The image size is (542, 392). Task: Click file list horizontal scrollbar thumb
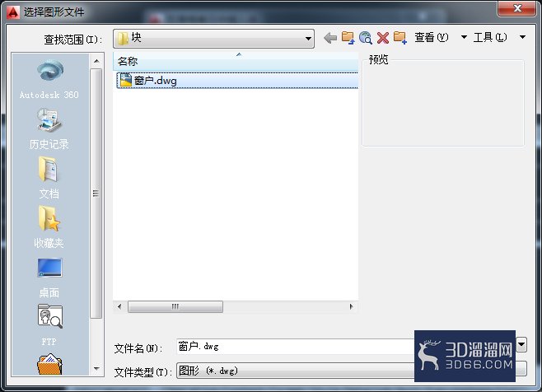click(x=175, y=306)
